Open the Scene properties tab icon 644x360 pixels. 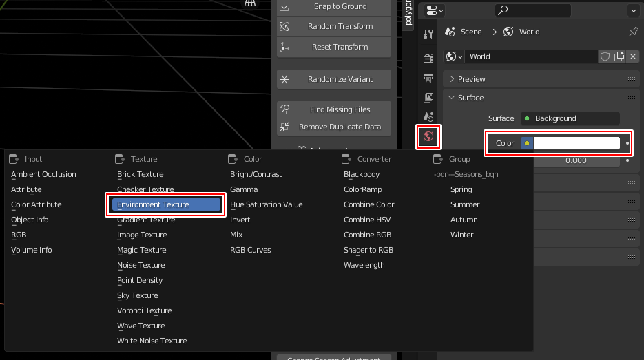pos(428,117)
